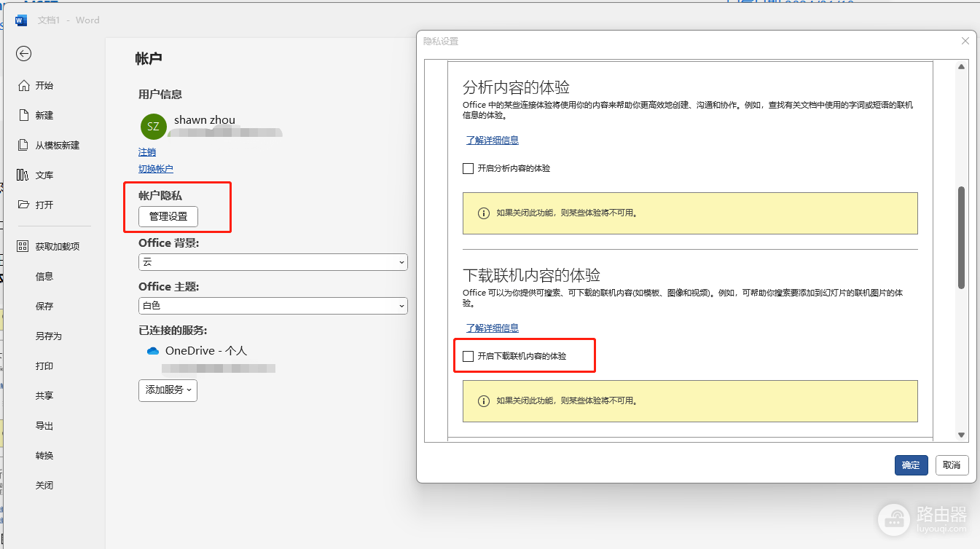
Task: Confirm with the 确定 button
Action: pyautogui.click(x=911, y=465)
